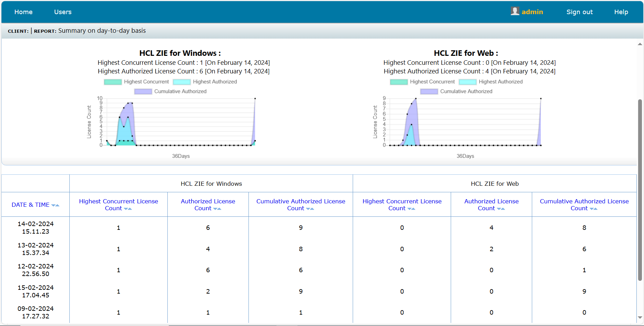Toggle Highest Concurrent legend swatch in Web chart
The image size is (644, 326).
(x=399, y=82)
